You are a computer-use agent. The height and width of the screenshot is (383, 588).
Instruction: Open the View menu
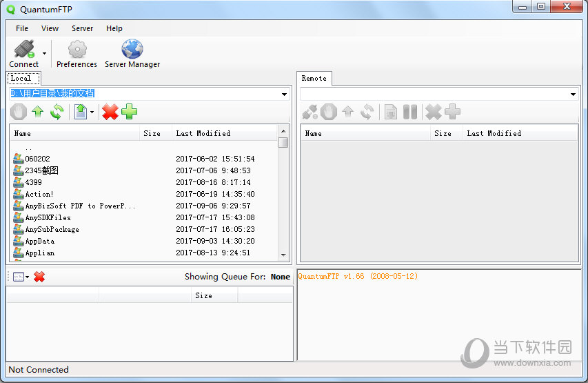click(x=50, y=28)
